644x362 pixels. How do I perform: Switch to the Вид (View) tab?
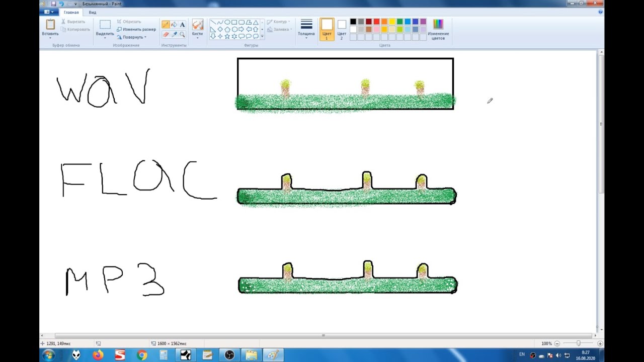(x=93, y=12)
